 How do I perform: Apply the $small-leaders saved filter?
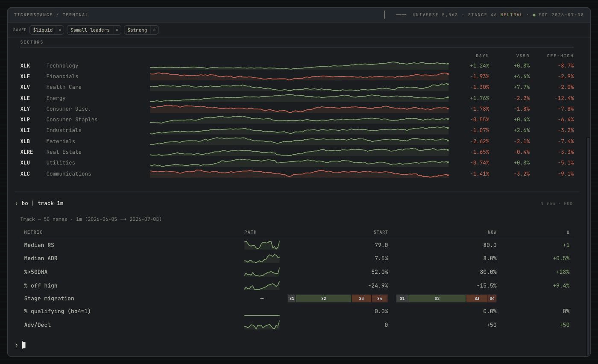click(x=90, y=30)
